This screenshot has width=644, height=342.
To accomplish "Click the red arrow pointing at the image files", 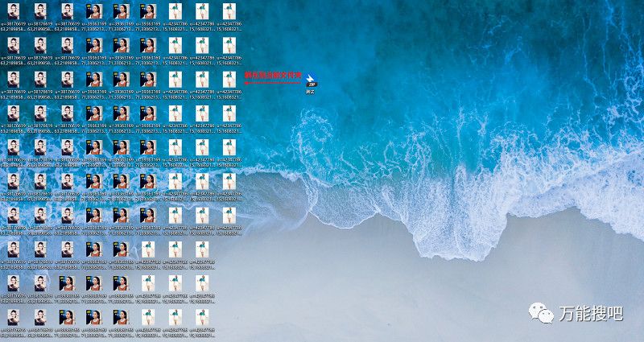I will click(270, 81).
